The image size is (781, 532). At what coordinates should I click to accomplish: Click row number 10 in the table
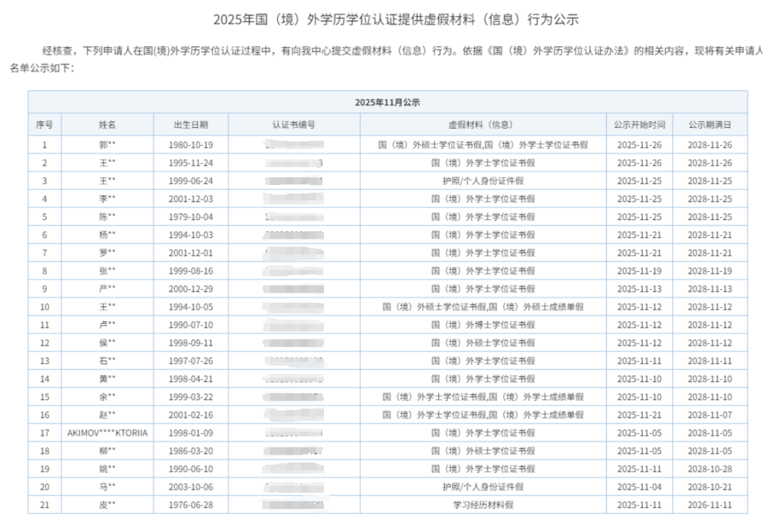coord(44,306)
